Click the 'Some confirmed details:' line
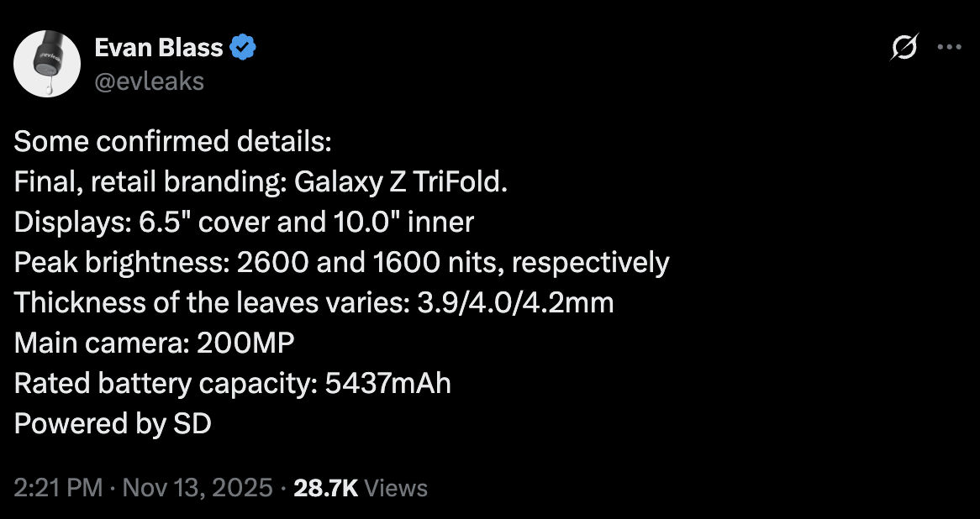980x519 pixels. pos(173,142)
